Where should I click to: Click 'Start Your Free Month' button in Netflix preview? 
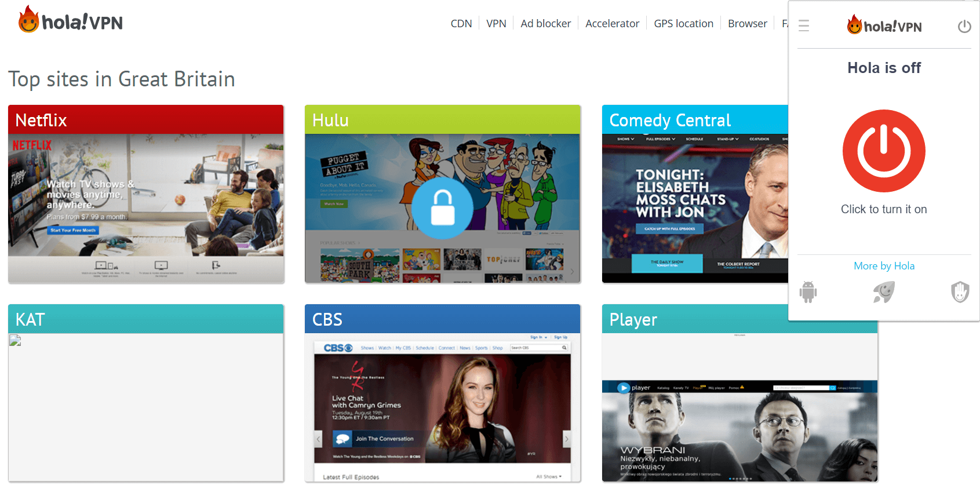[73, 230]
